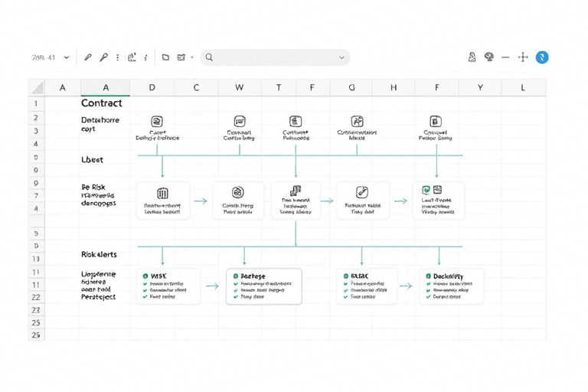The width and height of the screenshot is (588, 392).
Task: Click the folder icon in the toolbar
Action: point(165,57)
